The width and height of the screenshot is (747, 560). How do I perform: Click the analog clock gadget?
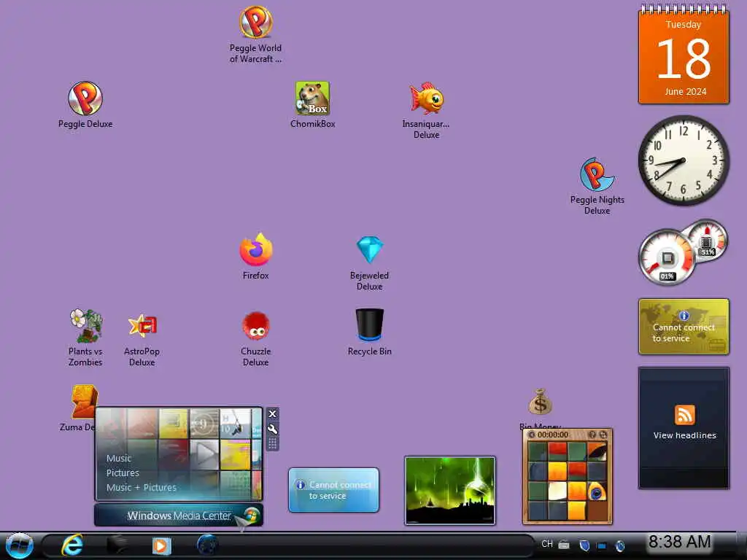684,160
